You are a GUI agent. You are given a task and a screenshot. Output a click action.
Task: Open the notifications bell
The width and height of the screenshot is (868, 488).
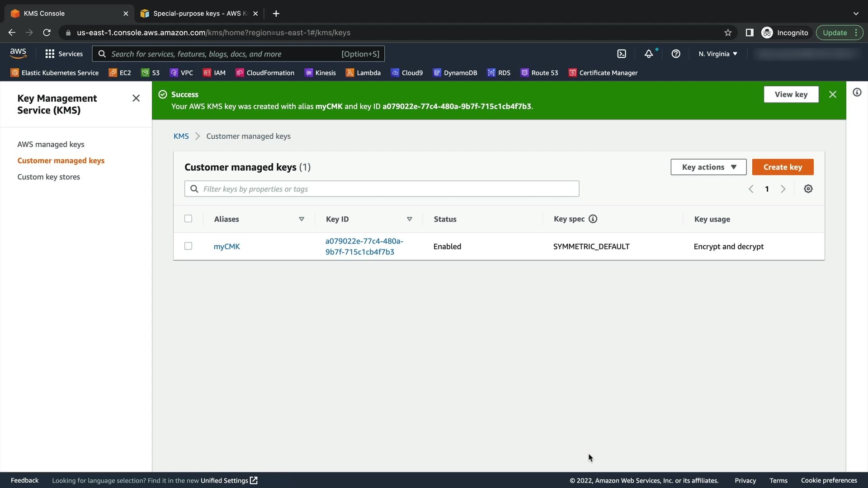coord(649,54)
